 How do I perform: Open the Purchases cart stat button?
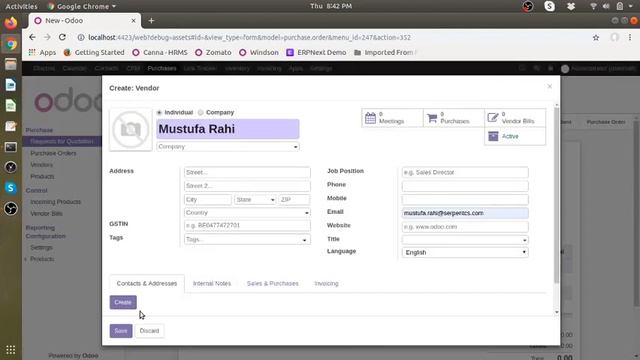[453, 118]
